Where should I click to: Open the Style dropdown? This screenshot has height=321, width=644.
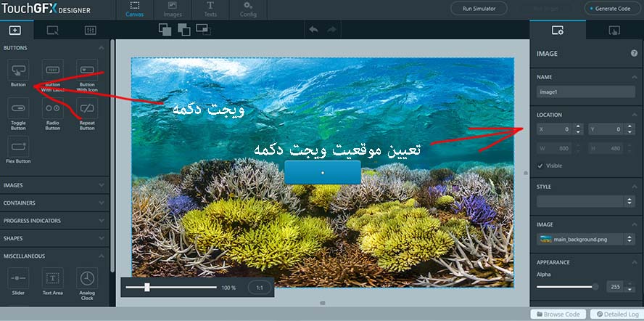(x=586, y=201)
